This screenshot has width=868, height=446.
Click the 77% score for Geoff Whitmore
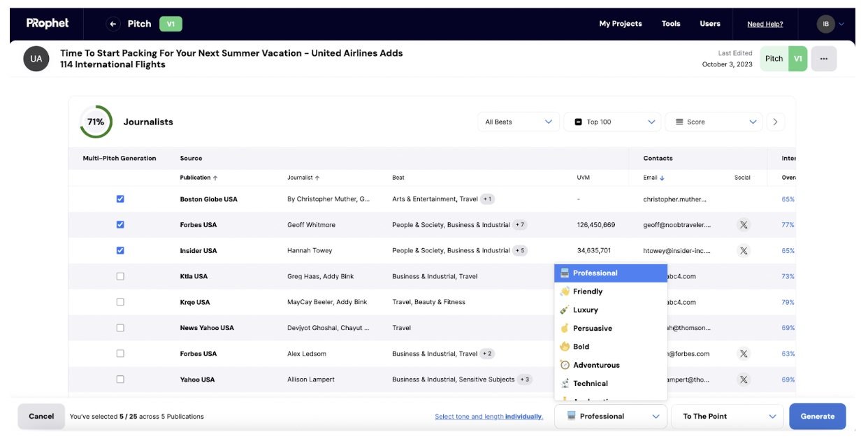788,225
